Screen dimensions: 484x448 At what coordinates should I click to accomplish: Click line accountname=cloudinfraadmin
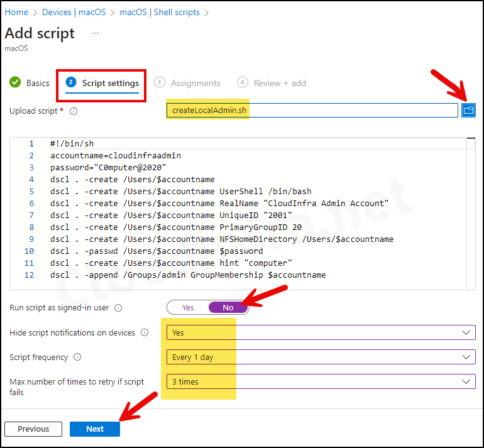point(116,155)
